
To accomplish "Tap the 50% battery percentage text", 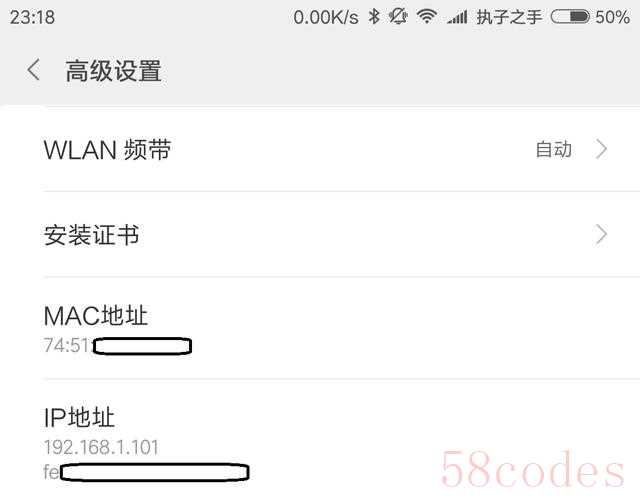I will (612, 17).
